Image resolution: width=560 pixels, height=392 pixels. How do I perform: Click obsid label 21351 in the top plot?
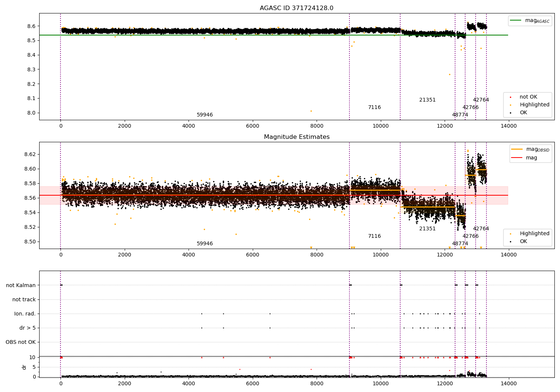click(x=427, y=100)
